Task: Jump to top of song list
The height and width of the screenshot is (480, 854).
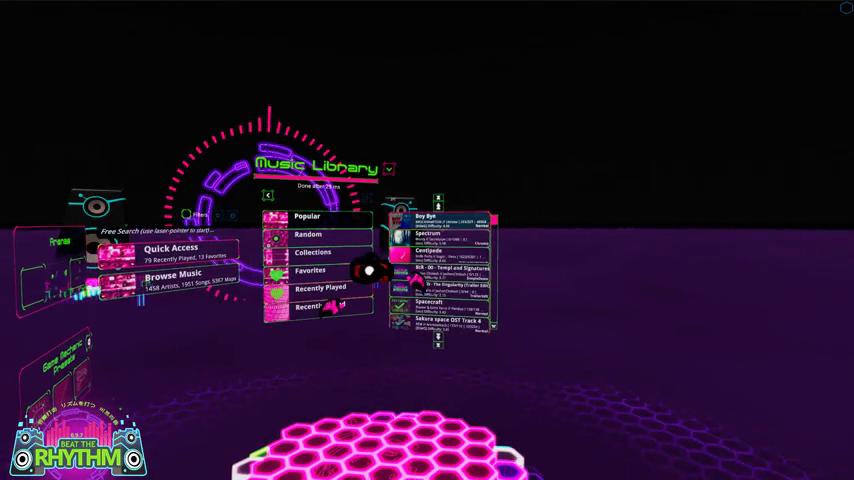Action: coord(438,198)
